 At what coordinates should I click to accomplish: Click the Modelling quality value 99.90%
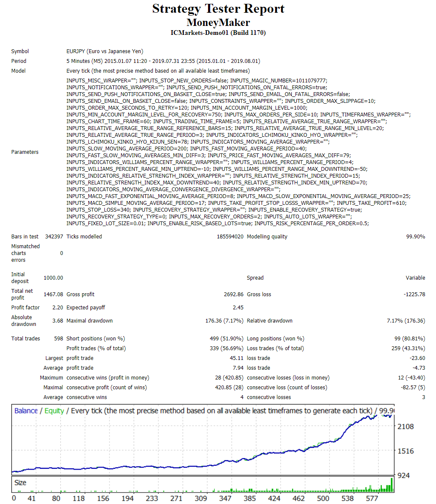click(x=416, y=237)
